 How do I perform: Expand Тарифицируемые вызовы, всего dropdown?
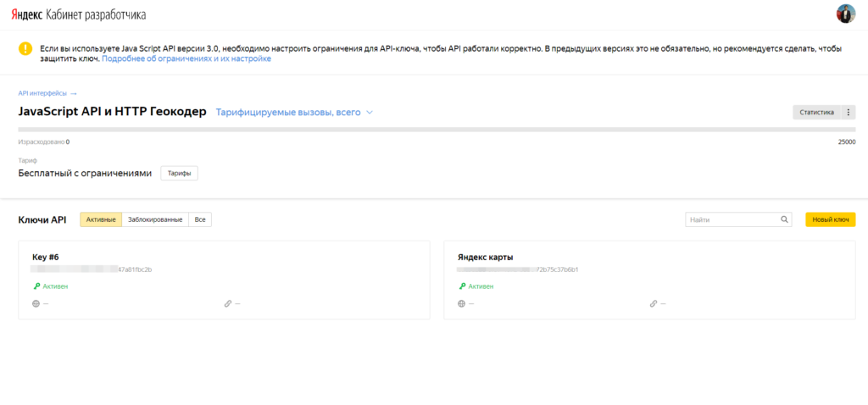[x=294, y=113]
